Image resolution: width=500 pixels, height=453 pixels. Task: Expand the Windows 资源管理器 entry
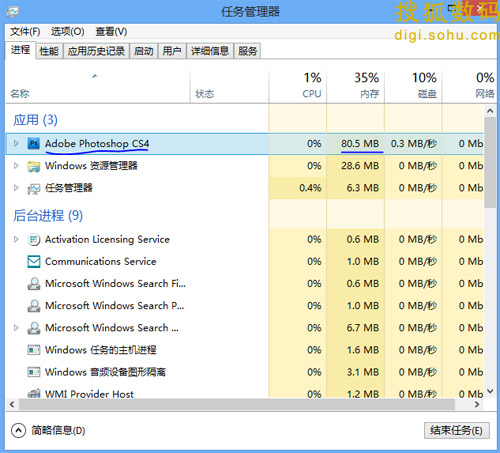click(16, 166)
